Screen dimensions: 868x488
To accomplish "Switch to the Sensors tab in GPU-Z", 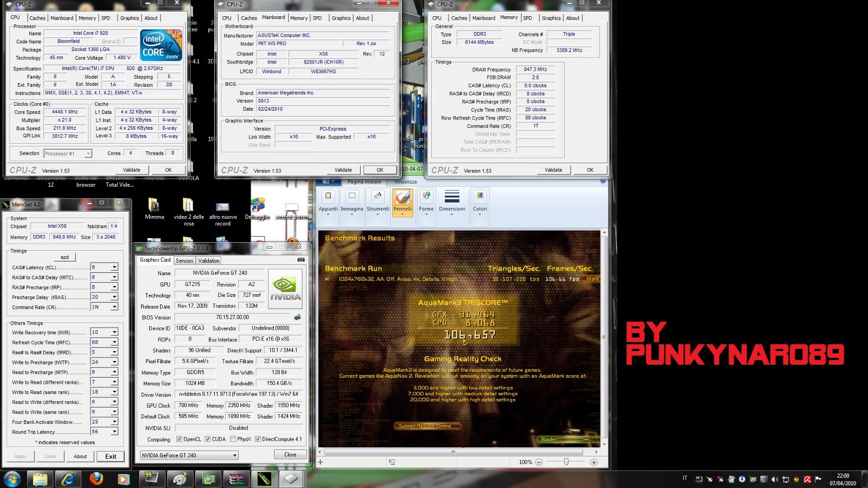I will pos(184,261).
